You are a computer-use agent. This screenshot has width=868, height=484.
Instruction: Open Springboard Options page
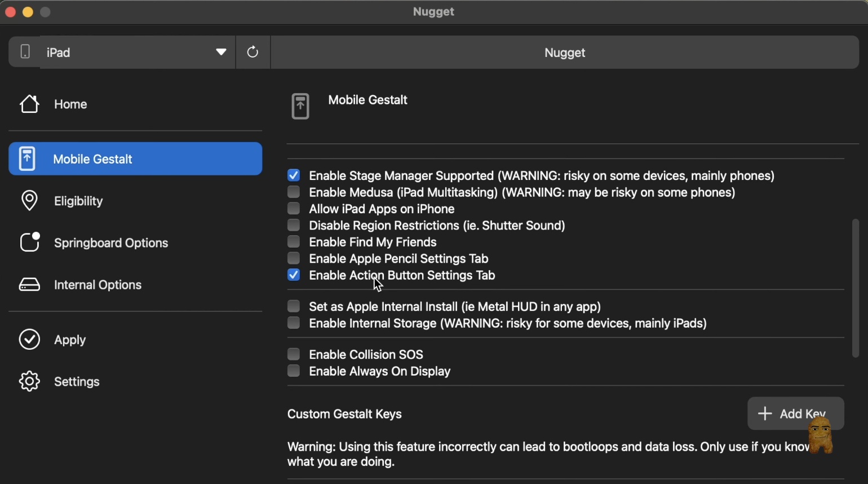(135, 243)
